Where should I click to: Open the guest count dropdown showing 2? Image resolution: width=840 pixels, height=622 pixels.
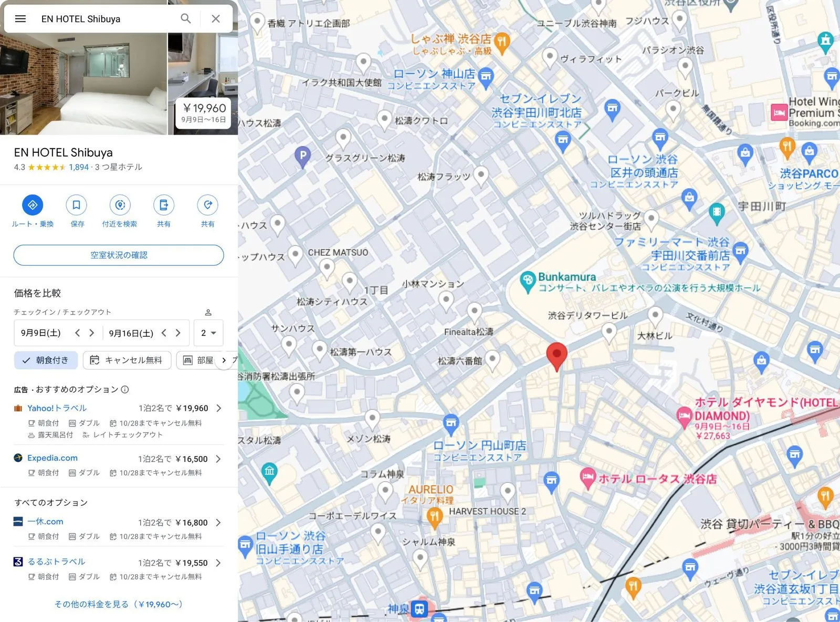coord(208,333)
